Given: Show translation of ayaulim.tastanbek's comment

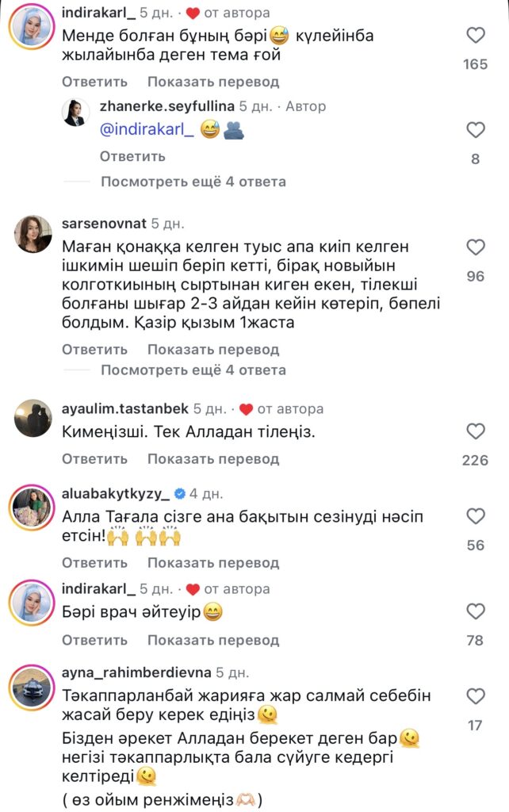Looking at the screenshot, I should pos(212,458).
